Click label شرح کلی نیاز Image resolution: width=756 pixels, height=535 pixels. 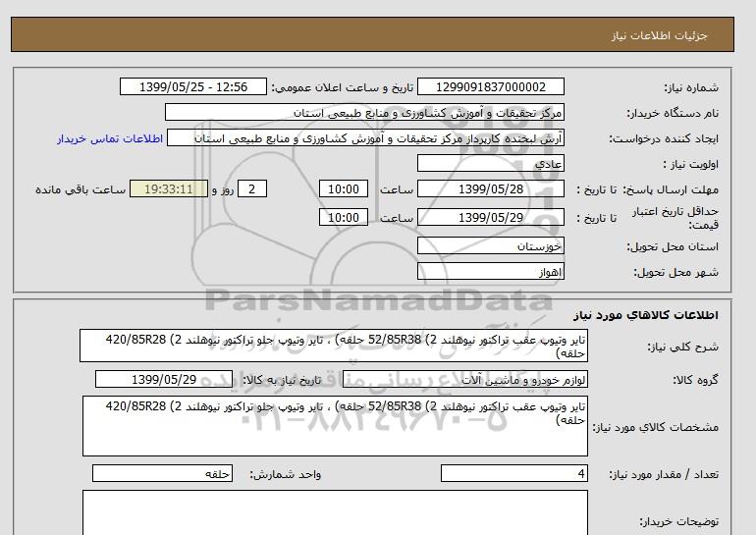682,347
